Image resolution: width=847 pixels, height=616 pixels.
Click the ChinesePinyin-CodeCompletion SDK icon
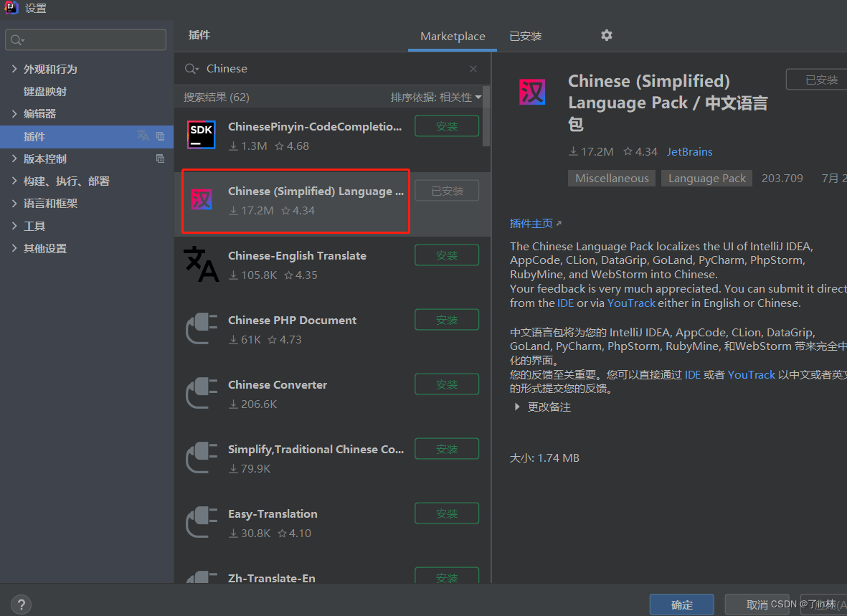202,135
